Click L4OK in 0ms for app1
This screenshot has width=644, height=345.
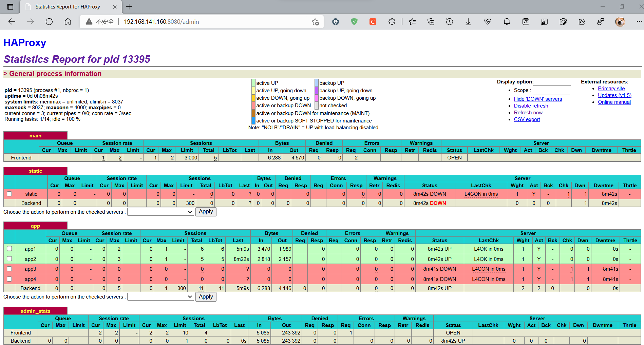489,249
